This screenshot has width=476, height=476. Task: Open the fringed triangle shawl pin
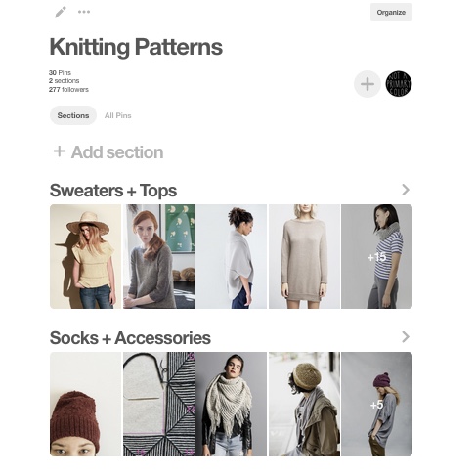231,404
